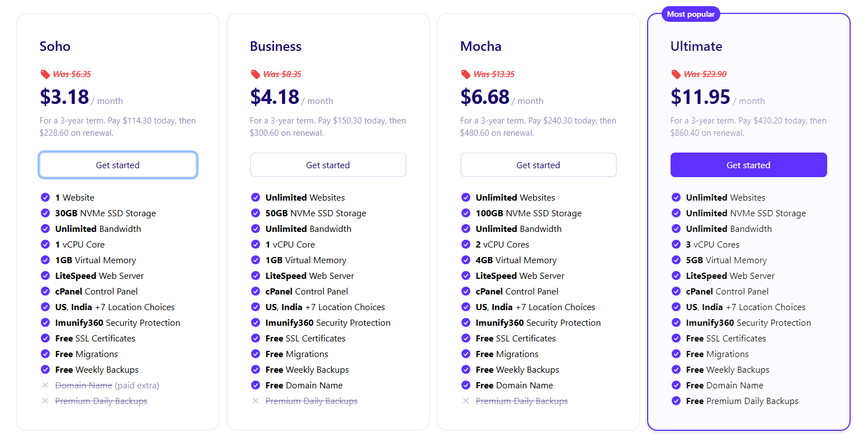The height and width of the screenshot is (442, 868).
Task: Click checkmark beside Mocha 2 vCPU Cores
Action: [x=466, y=244]
